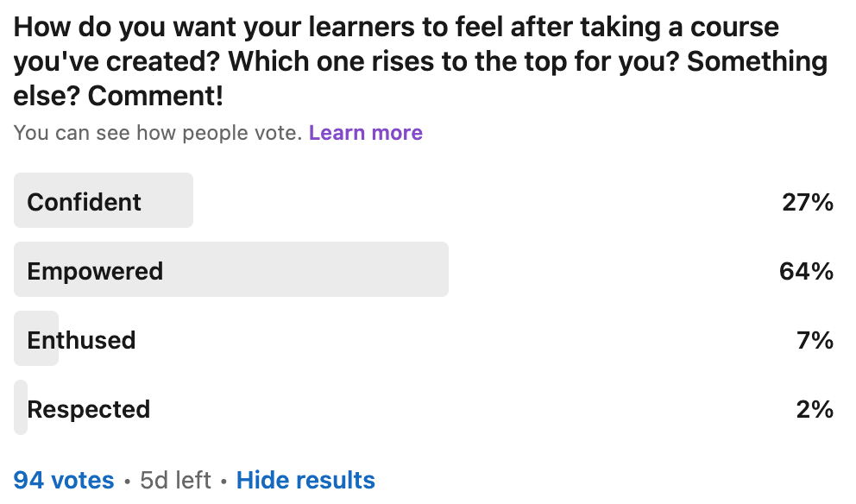Open the Learn more link
Image resolution: width=856 pixels, height=504 pixels.
point(365,133)
